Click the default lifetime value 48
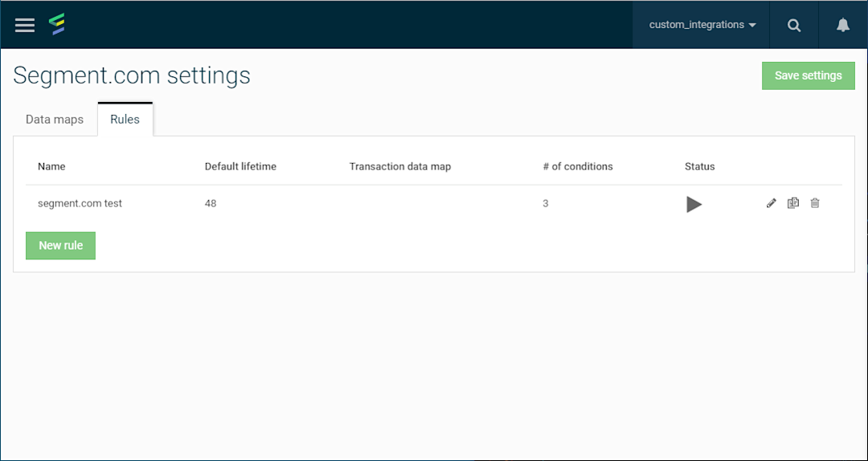The image size is (868, 461). pos(211,204)
